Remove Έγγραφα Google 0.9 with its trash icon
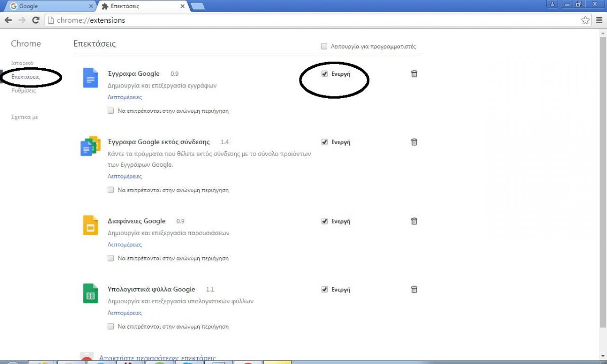607x364 pixels. tap(414, 74)
